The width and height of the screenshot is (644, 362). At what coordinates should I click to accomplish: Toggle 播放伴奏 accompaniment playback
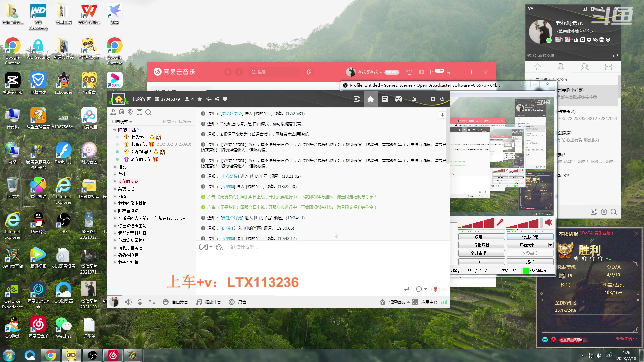(x=209, y=302)
